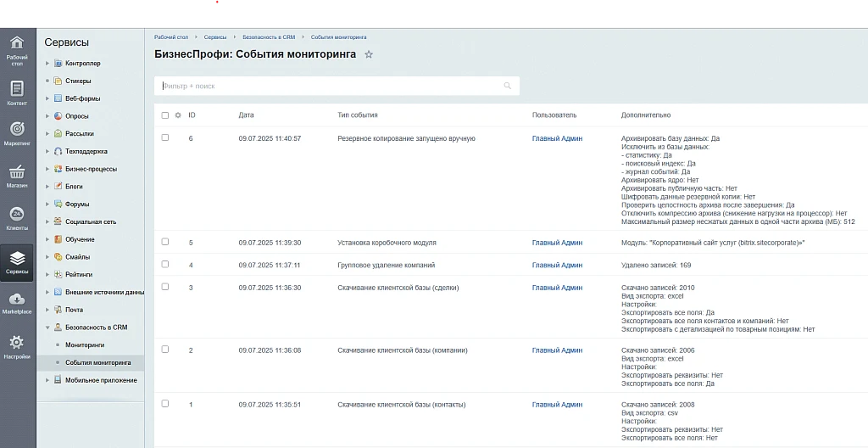Screen dimensions: 868x448
Task: Open Главный Админ link in row 4
Action: pos(557,265)
